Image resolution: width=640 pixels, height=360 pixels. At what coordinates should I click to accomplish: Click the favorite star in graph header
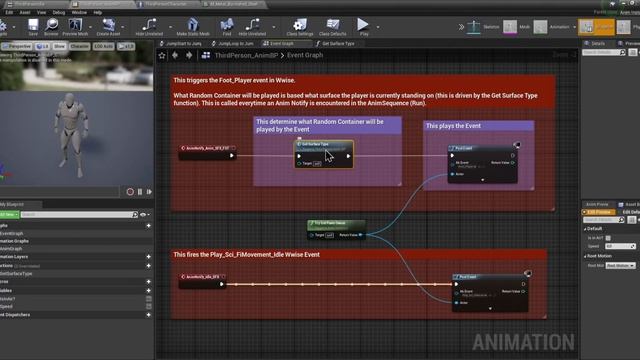(x=162, y=56)
